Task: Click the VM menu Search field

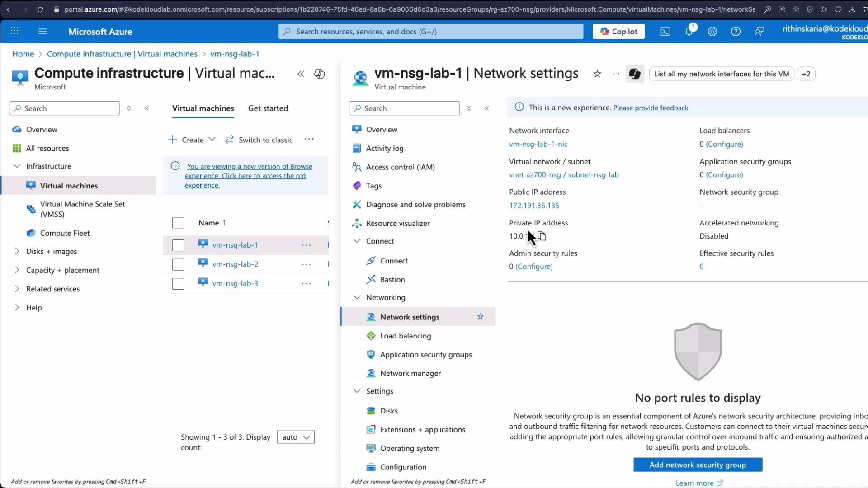Action: 405,108
